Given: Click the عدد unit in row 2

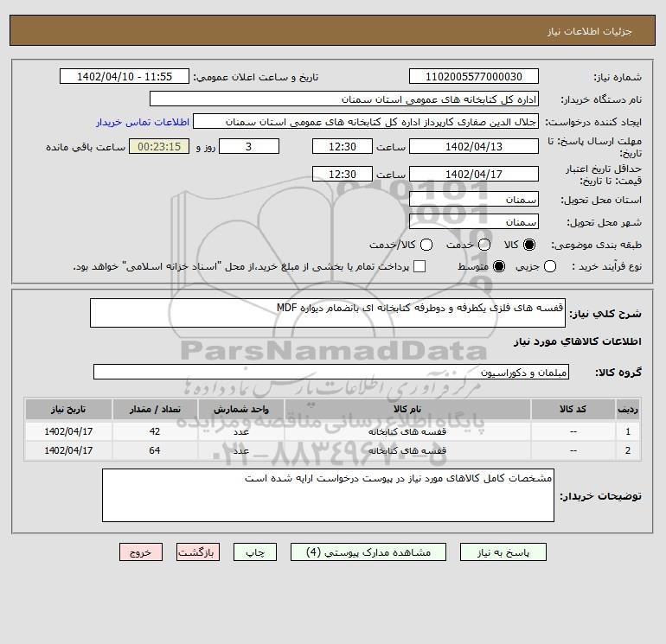Looking at the screenshot, I should (x=241, y=450).
